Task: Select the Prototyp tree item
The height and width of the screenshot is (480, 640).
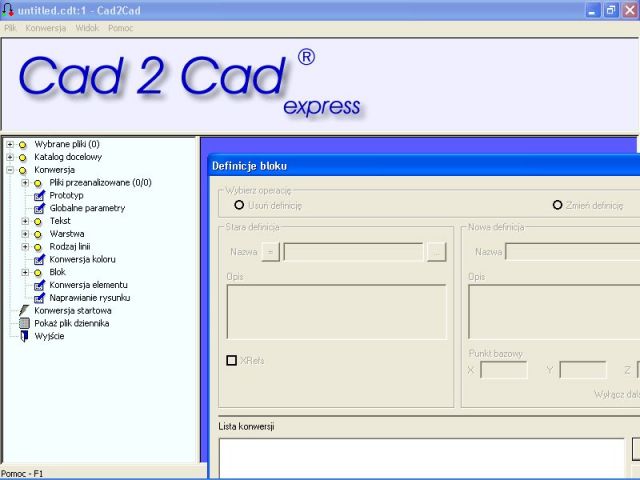Action: coord(67,196)
